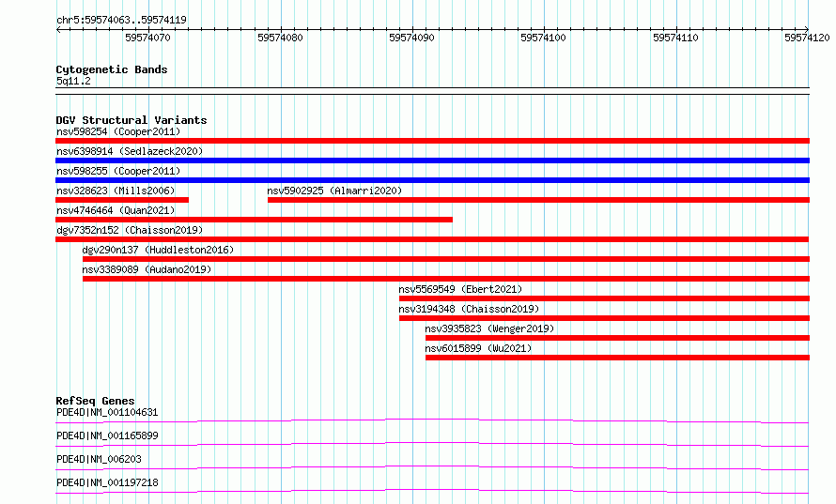The width and height of the screenshot is (836, 504).
Task: Click the Cytogenetic Bands track title
Action: [112, 69]
